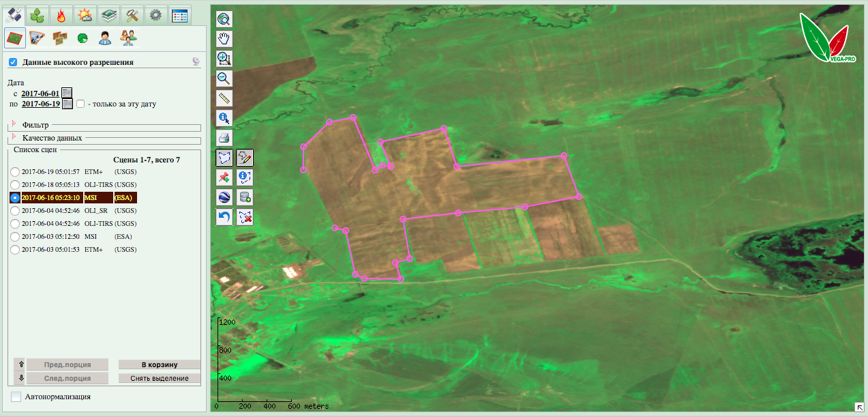The image size is (868, 417).
Task: Click the Снять выделение button
Action: [x=160, y=378]
